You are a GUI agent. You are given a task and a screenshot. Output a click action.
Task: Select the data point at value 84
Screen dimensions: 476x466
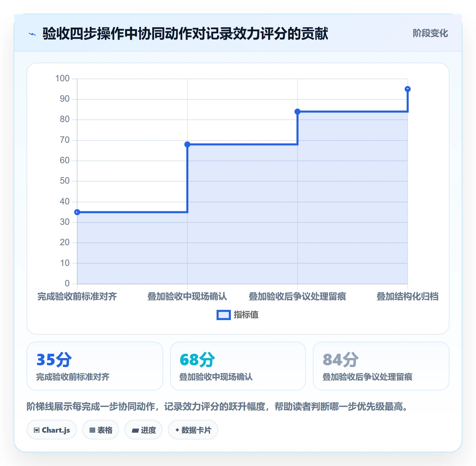pos(297,112)
